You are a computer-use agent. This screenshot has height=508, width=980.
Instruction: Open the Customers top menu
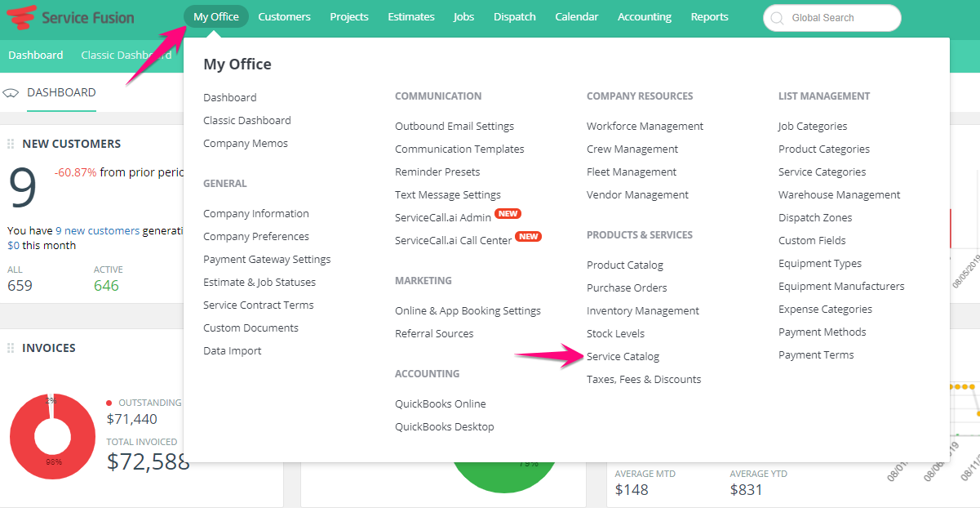tap(284, 17)
